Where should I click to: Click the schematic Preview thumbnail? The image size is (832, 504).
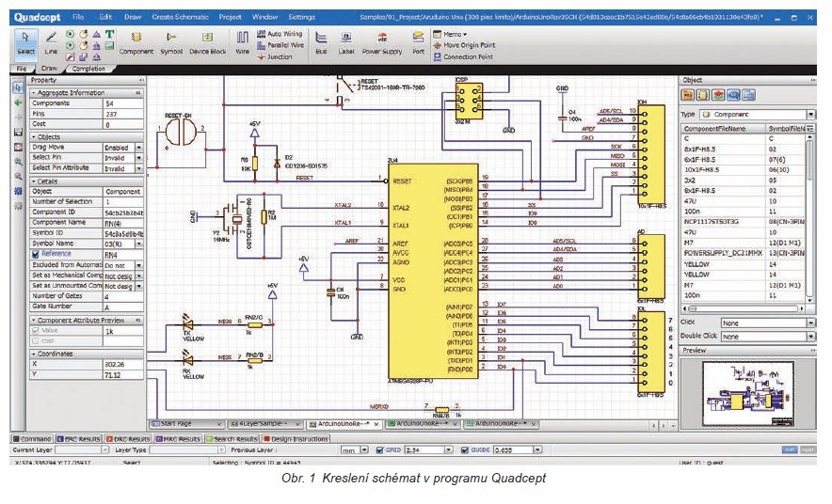748,393
